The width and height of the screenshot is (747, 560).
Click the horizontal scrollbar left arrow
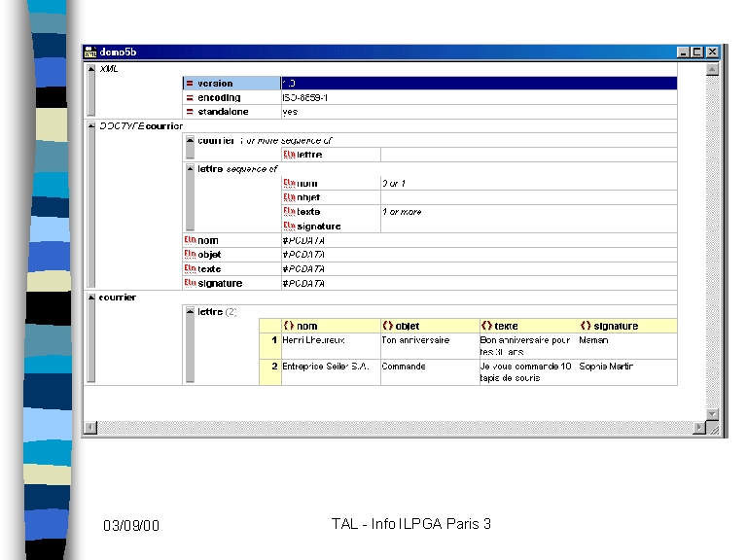[x=90, y=427]
